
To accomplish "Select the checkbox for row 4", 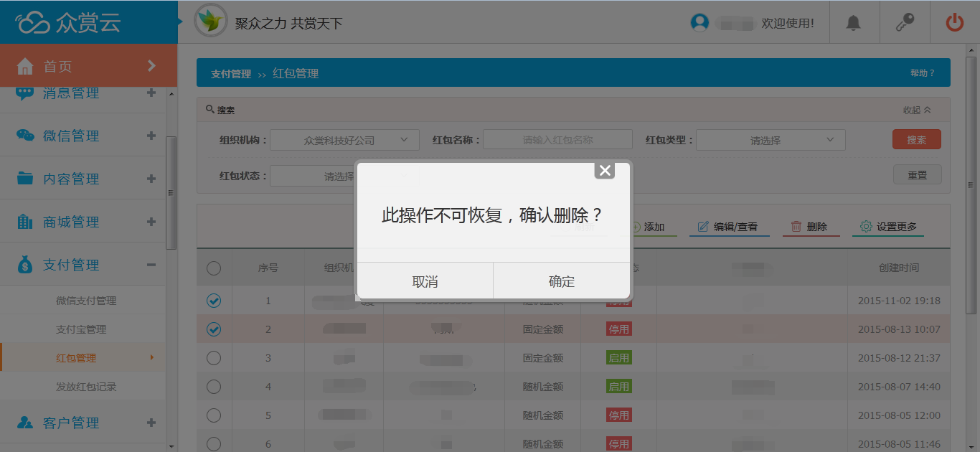I will (x=214, y=387).
